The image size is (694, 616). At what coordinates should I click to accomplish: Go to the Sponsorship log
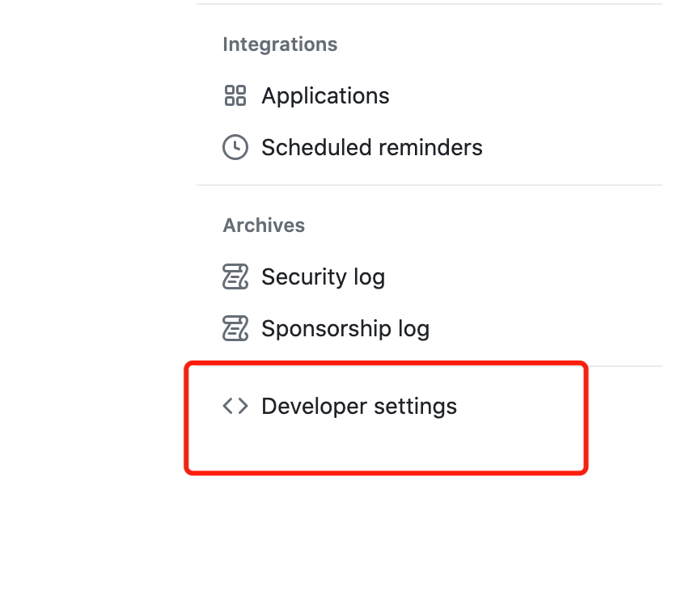click(345, 329)
